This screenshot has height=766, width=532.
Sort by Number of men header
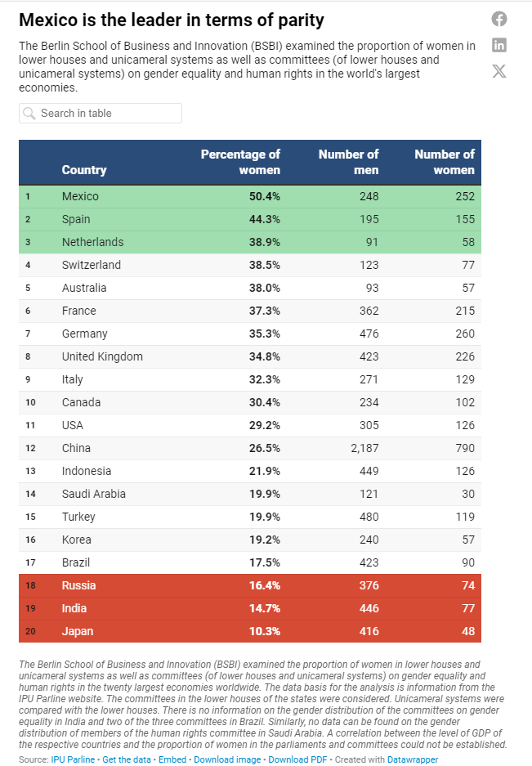click(348, 162)
